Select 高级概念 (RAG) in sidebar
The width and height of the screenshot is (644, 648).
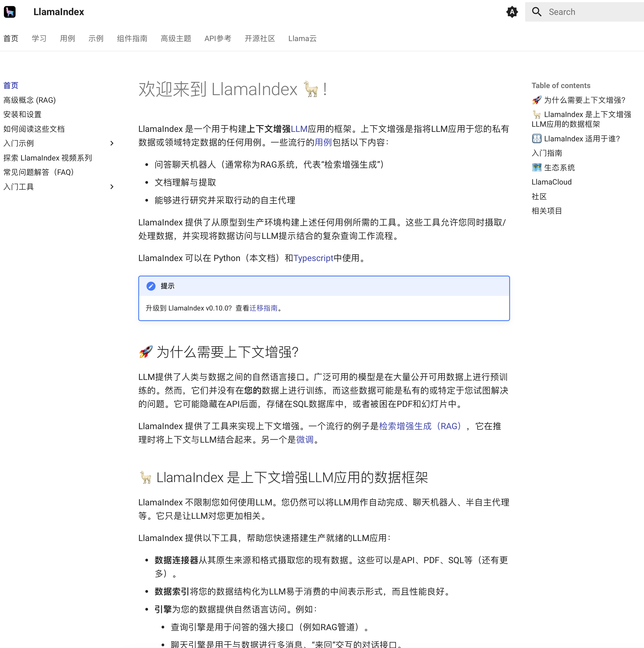tap(29, 100)
